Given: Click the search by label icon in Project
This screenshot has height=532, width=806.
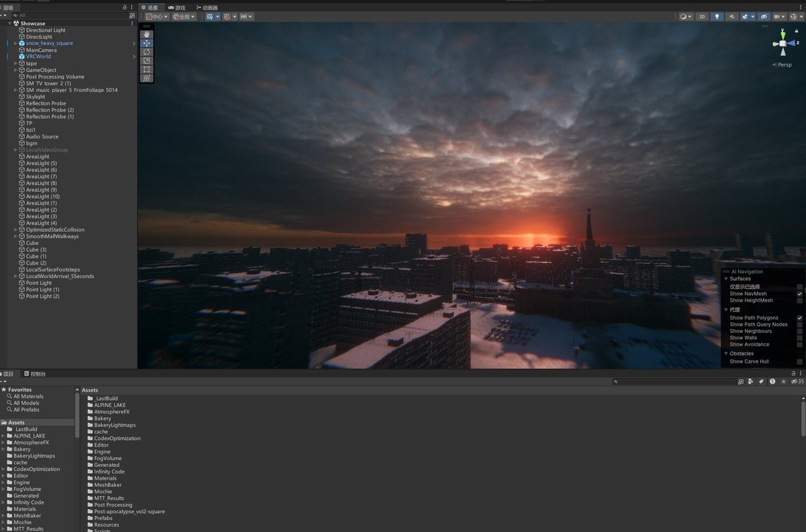Looking at the screenshot, I should pyautogui.click(x=762, y=382).
